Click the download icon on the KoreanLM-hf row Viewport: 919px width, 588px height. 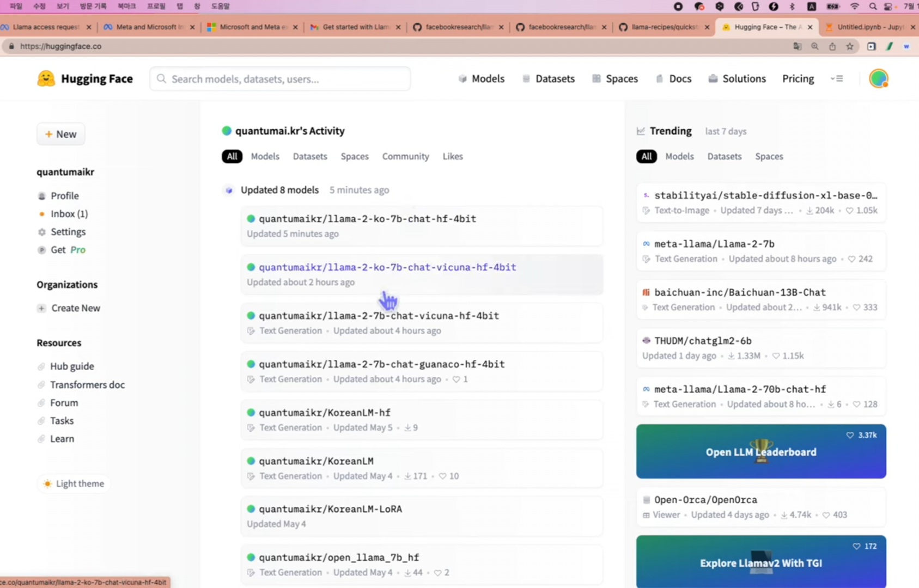click(x=407, y=428)
